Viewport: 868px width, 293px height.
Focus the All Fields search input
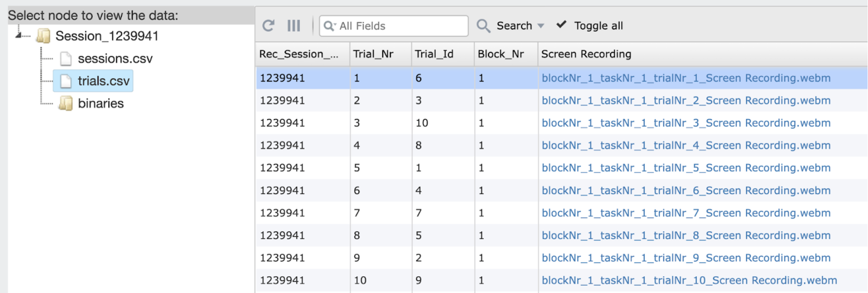coord(400,26)
